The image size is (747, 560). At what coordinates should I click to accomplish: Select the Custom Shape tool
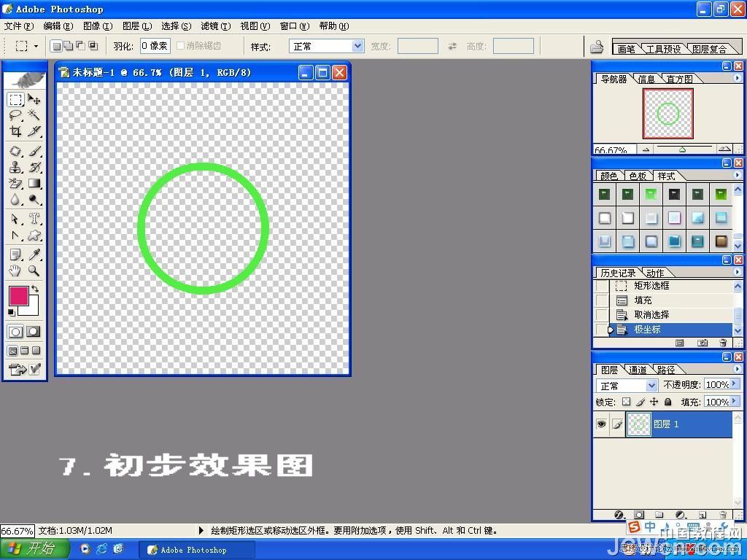[x=34, y=236]
